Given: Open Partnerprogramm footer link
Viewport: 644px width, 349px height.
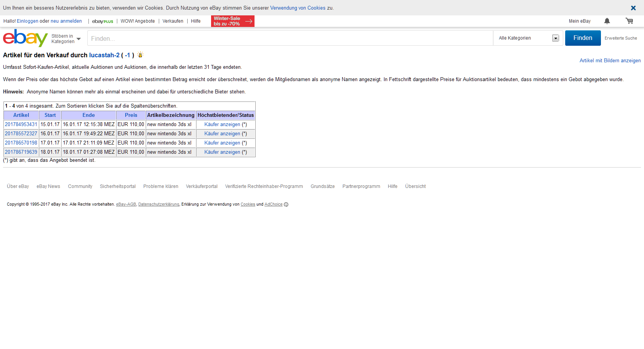Looking at the screenshot, I should tap(361, 186).
